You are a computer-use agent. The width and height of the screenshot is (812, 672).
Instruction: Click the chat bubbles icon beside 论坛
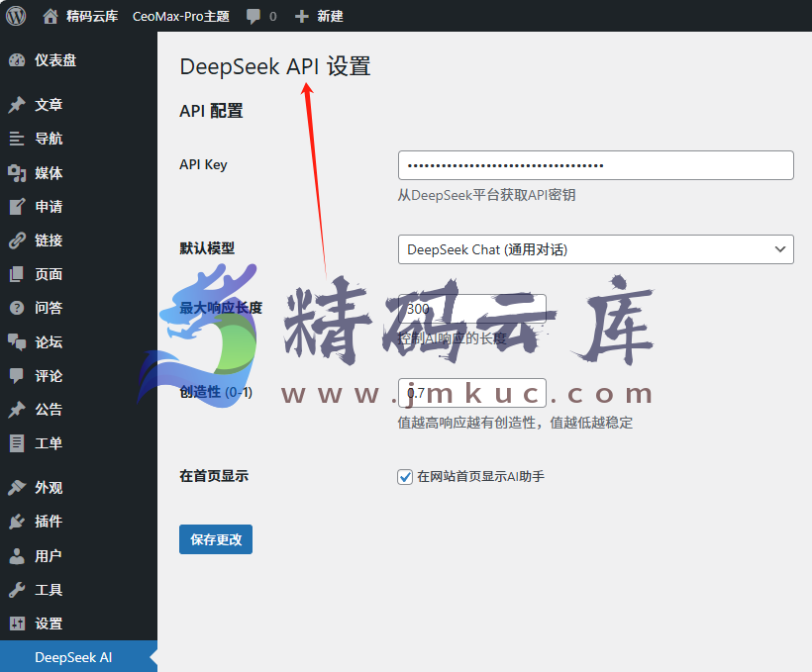17,342
